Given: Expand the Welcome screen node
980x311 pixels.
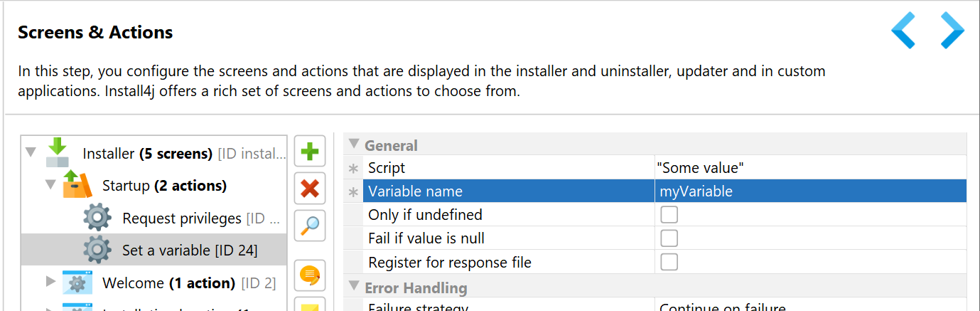Looking at the screenshot, I should [50, 282].
